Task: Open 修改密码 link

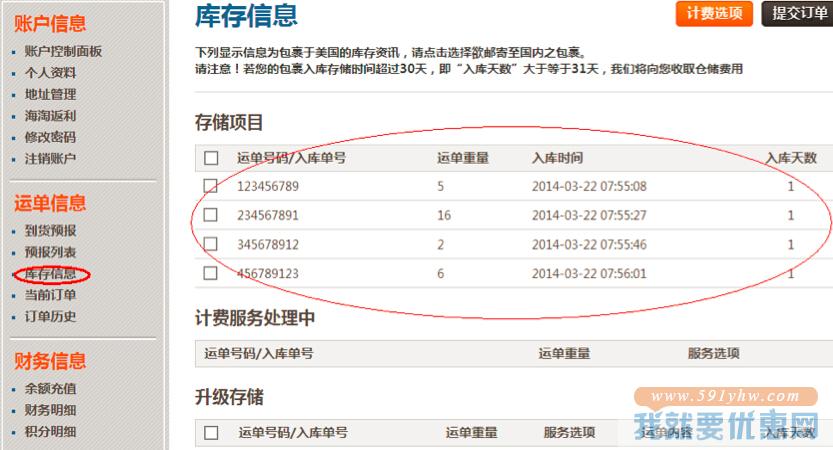Action: pyautogui.click(x=50, y=137)
